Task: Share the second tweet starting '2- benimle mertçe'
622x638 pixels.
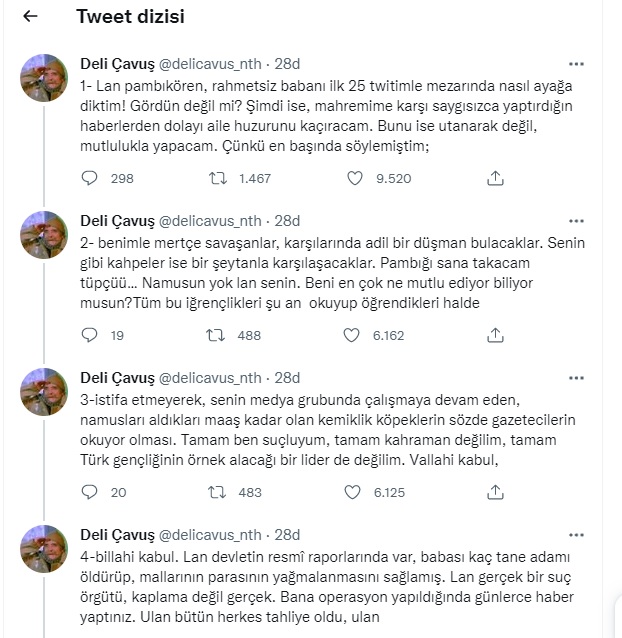Action: pos(494,336)
